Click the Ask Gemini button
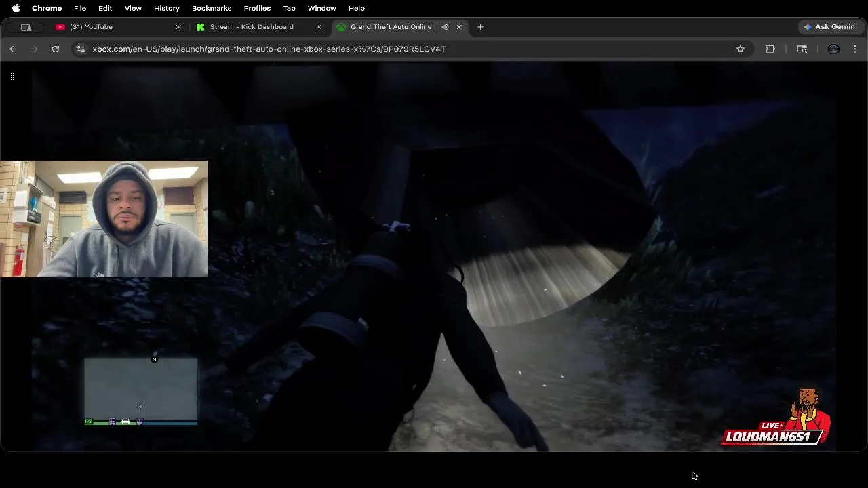 [x=830, y=27]
